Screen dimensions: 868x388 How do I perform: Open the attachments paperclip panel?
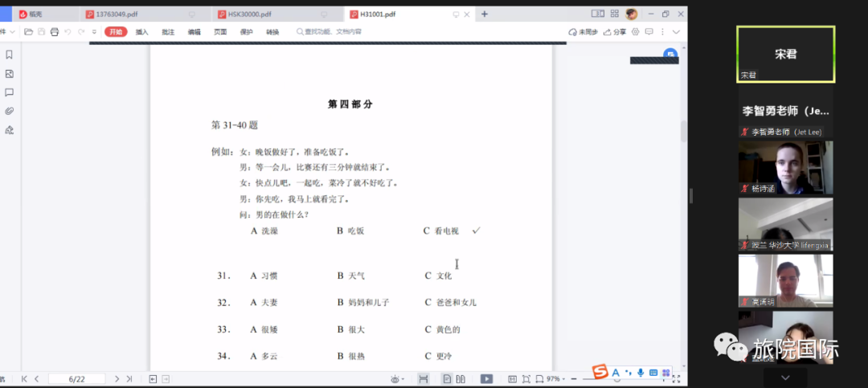pos(9,111)
